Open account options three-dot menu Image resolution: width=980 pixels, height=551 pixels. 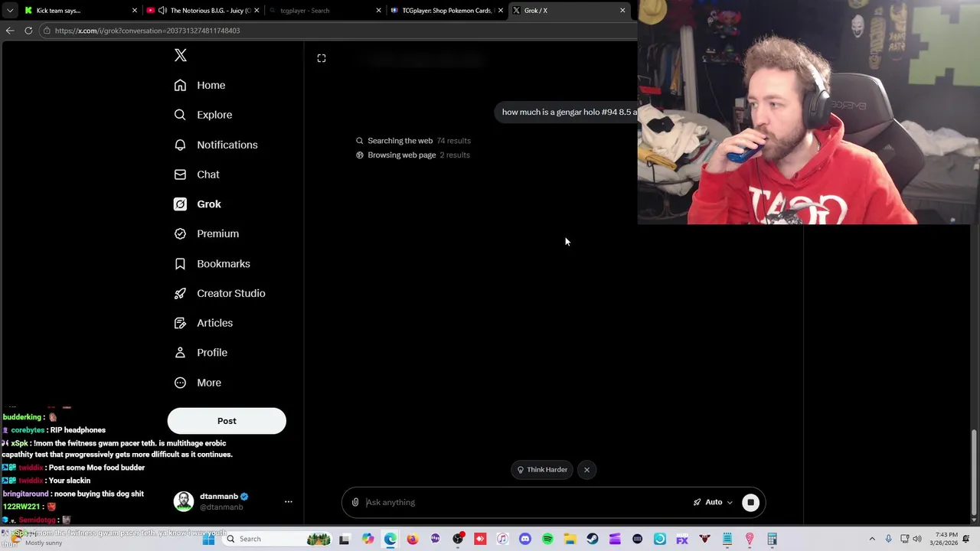click(289, 502)
